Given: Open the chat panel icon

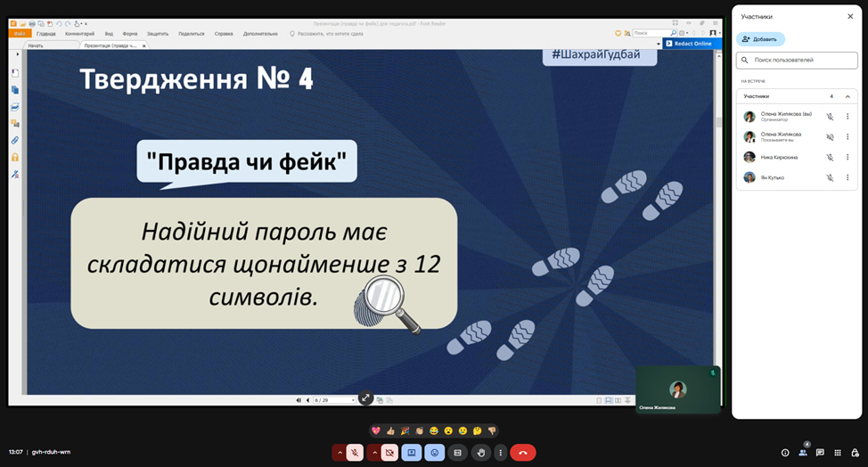Looking at the screenshot, I should [x=820, y=453].
